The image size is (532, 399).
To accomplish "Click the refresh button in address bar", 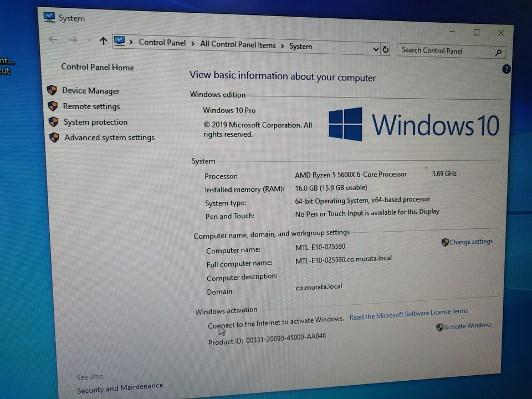I will tap(386, 49).
